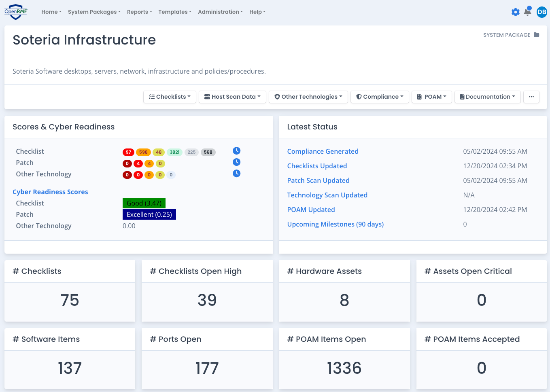
Task: Click the Soteria Infrastructure title
Action: click(x=84, y=40)
